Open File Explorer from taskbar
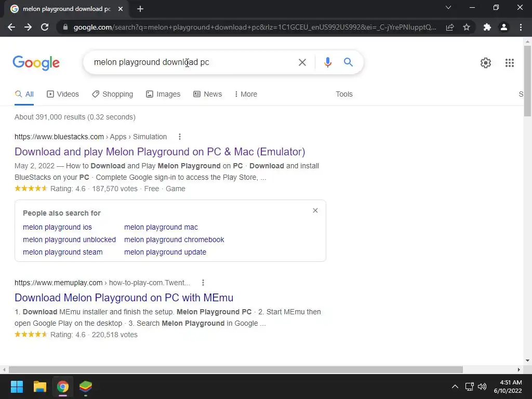 [39, 387]
